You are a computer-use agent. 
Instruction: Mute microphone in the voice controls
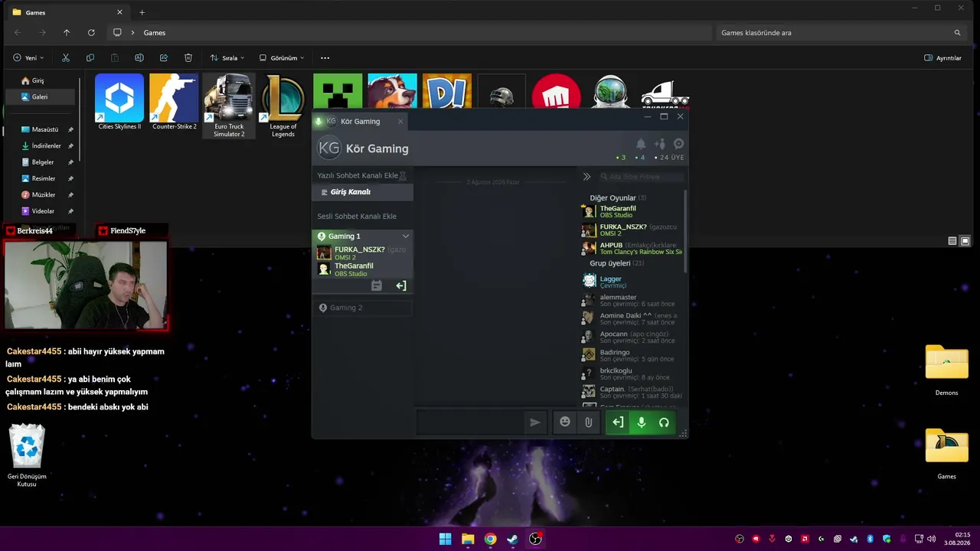[642, 422]
